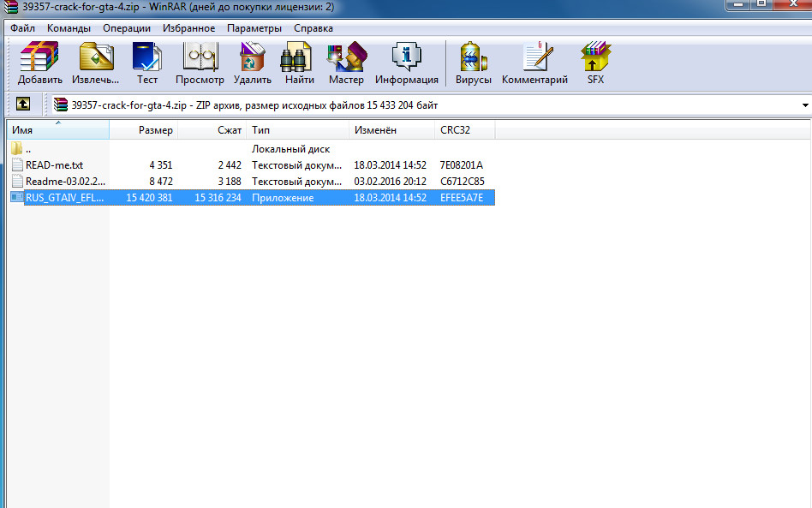Open the Найти (Find) binoculars icon

point(296,57)
